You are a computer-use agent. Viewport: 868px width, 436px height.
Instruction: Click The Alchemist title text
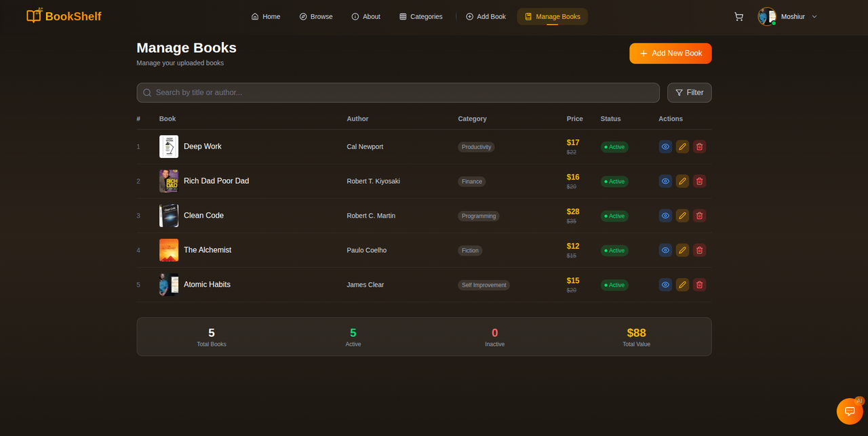[x=208, y=250]
